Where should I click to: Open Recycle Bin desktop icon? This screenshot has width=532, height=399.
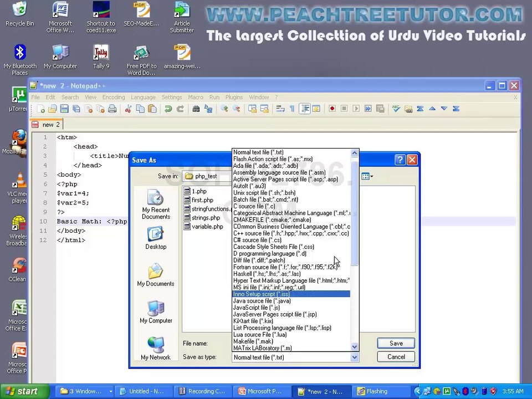coord(20,14)
